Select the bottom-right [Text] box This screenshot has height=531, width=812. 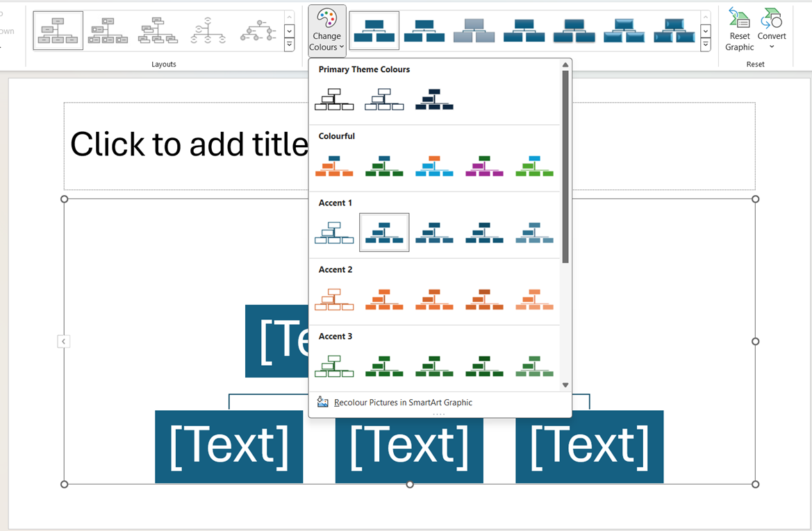(x=589, y=446)
